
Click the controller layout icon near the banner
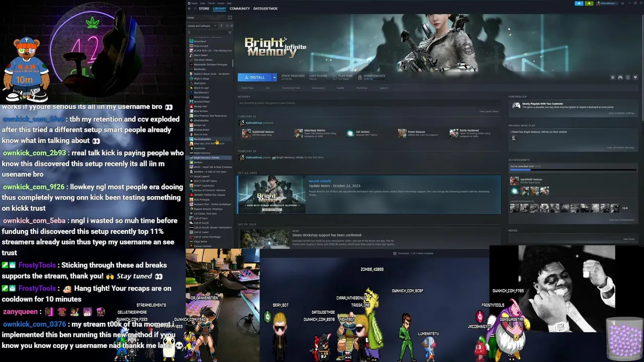click(620, 77)
